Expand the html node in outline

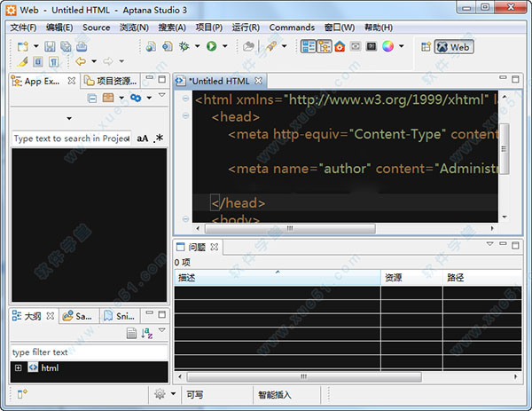(19, 368)
